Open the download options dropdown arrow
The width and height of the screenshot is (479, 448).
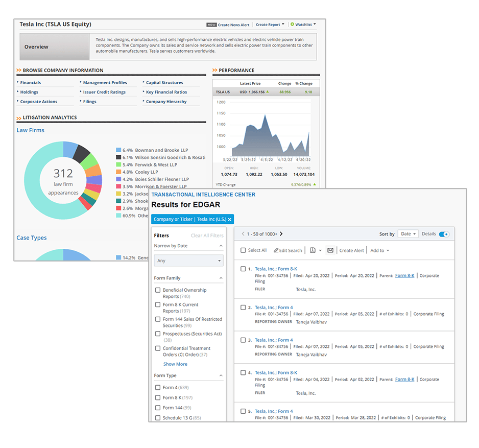320,251
